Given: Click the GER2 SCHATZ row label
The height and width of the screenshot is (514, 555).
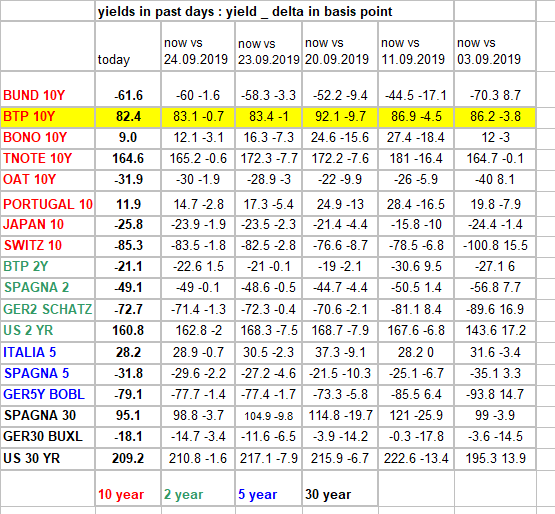Looking at the screenshot, I should (x=48, y=309).
